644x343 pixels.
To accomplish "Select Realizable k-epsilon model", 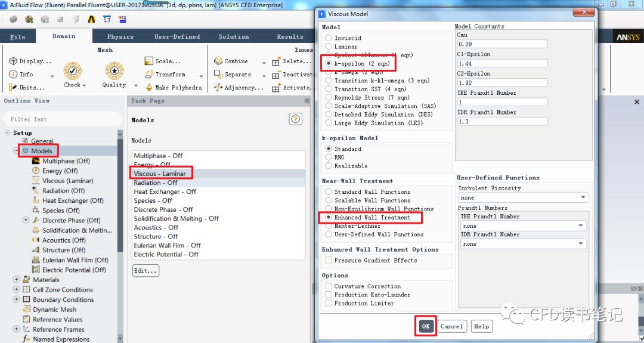I will (x=329, y=166).
